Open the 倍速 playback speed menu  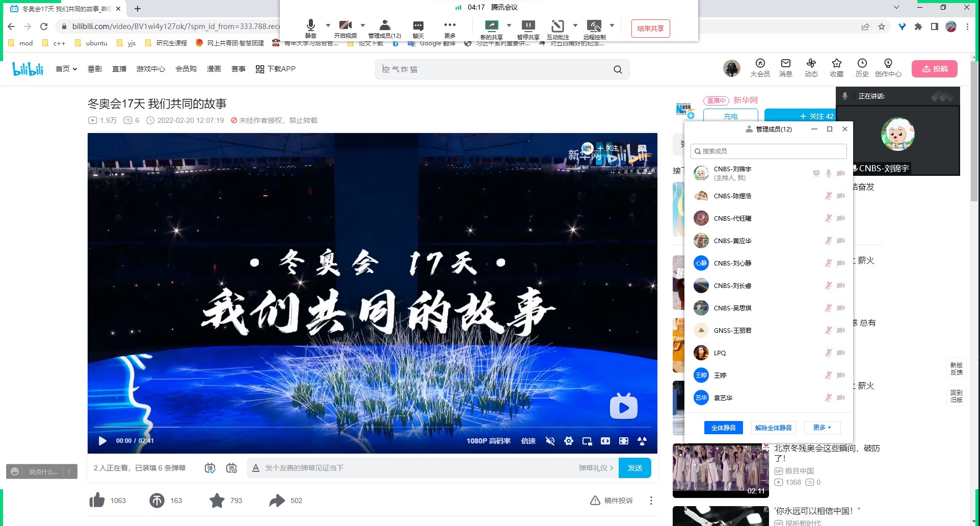click(528, 441)
